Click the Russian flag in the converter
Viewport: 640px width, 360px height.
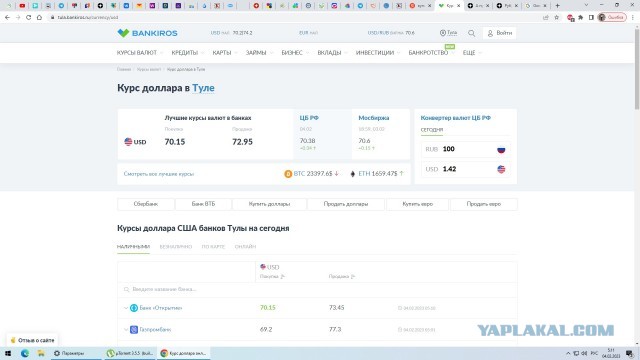coord(501,149)
